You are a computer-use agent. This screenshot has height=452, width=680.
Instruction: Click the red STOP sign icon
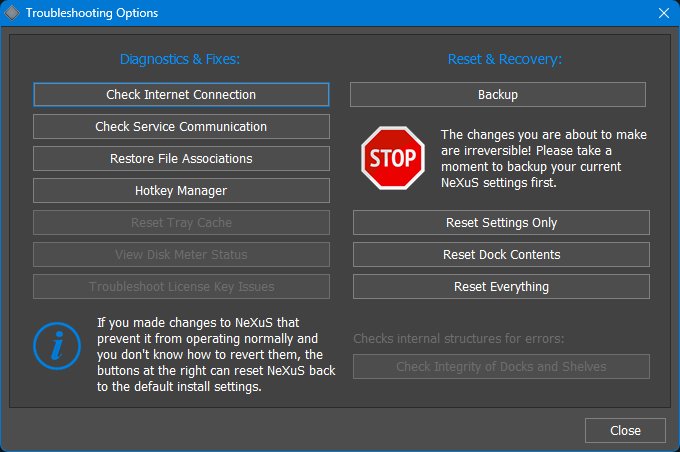(x=393, y=158)
